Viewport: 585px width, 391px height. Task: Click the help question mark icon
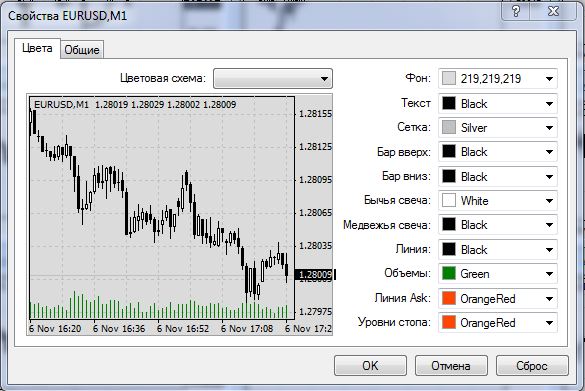click(x=516, y=11)
